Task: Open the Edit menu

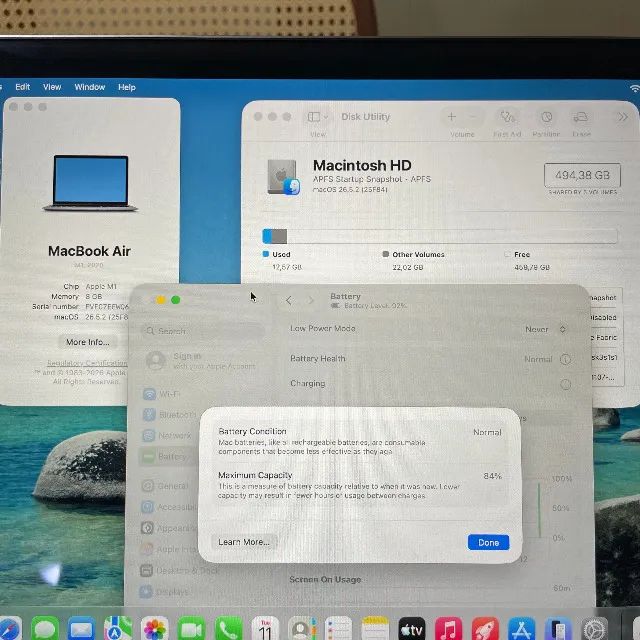Action: coord(22,87)
